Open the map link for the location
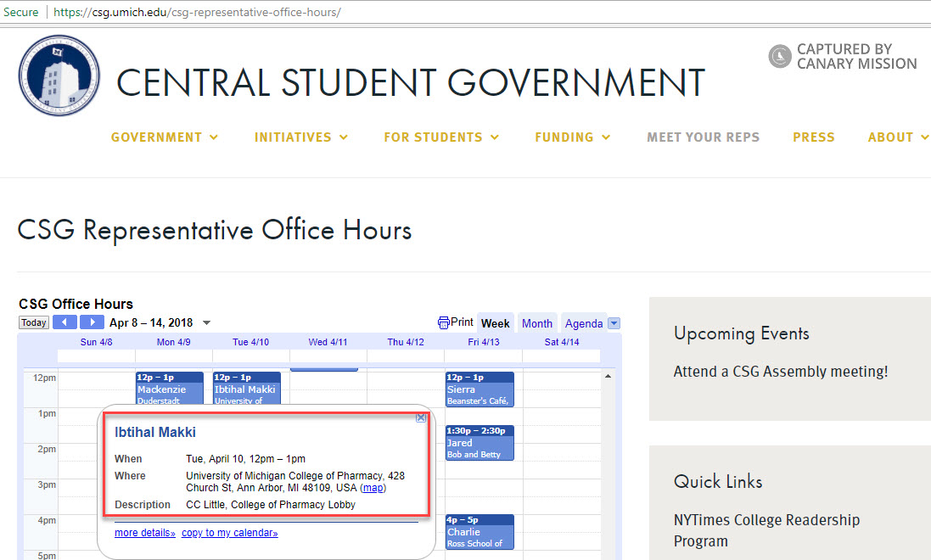 (373, 488)
